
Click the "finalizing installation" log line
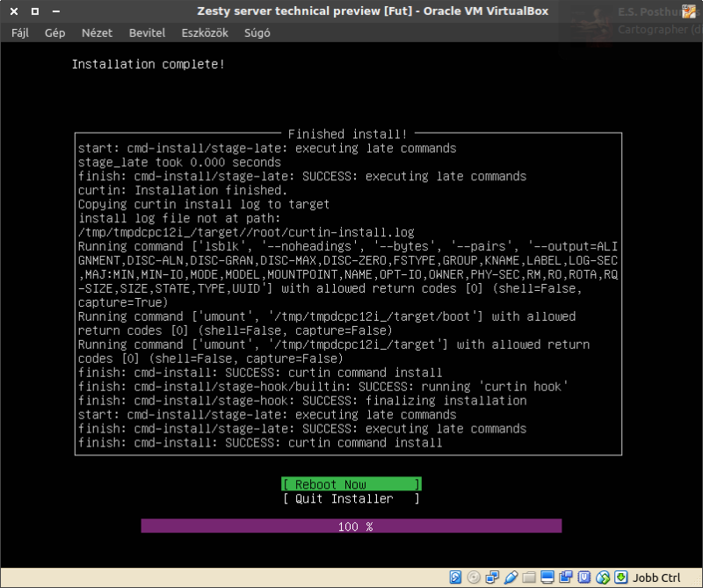coord(302,401)
